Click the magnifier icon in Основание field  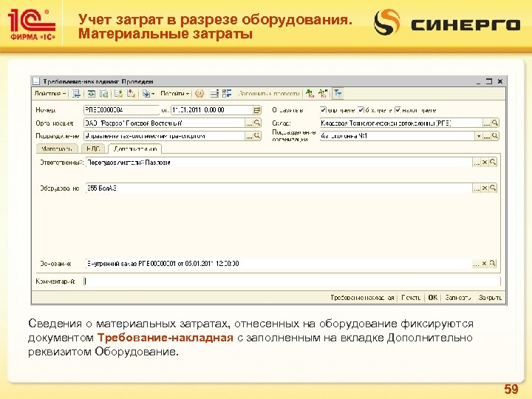(x=492, y=263)
